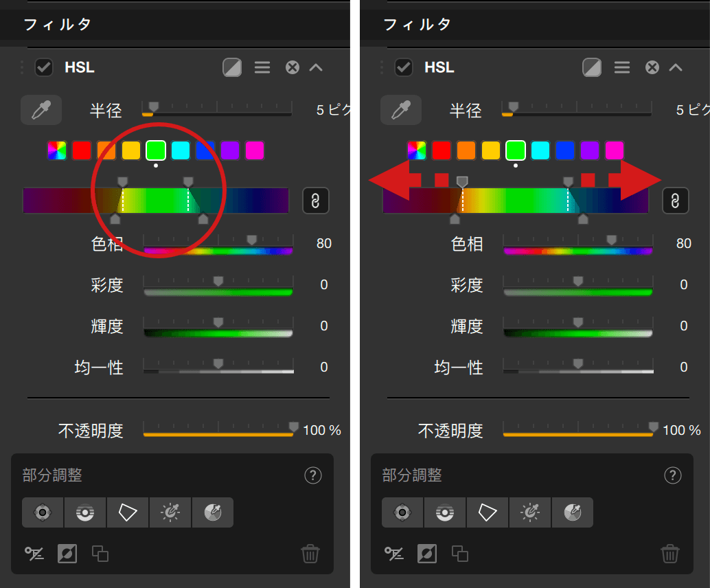The image size is (710, 588).
Task: Select the magenta swatch in left panel
Action: click(255, 150)
